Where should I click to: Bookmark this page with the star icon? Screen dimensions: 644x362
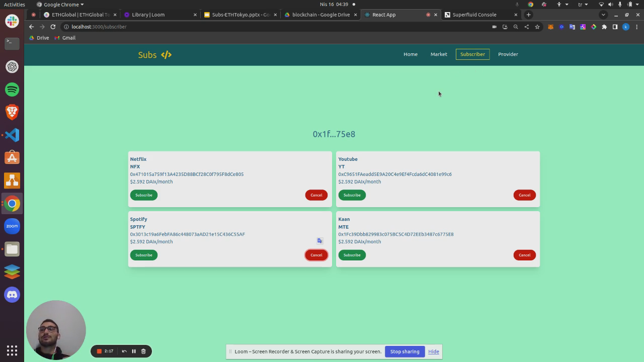pos(537,27)
